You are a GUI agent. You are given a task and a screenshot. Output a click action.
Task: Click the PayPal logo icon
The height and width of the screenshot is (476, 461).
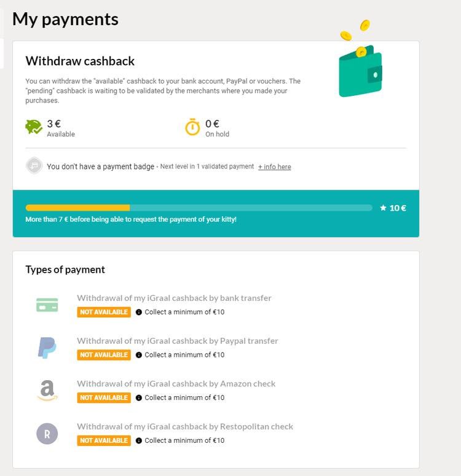pos(47,348)
